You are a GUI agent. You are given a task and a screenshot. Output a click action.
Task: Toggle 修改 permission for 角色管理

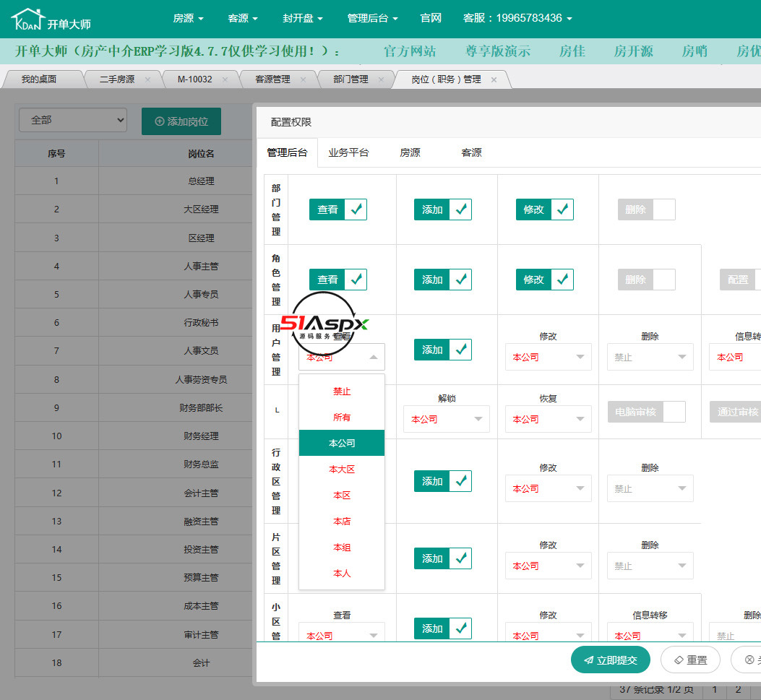(x=544, y=280)
